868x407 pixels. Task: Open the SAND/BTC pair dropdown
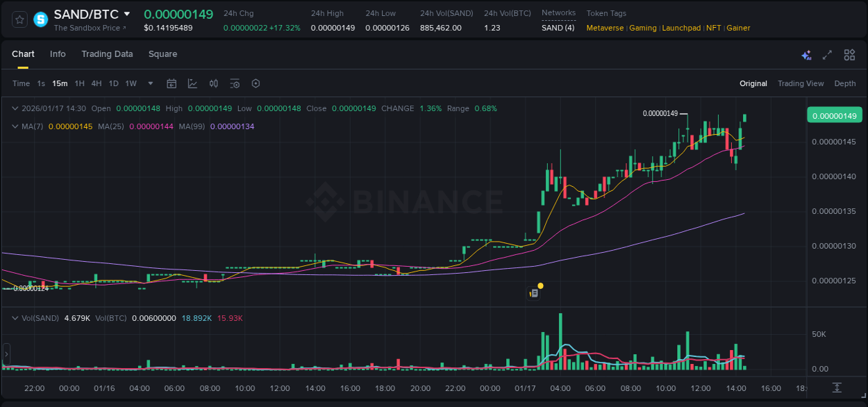pyautogui.click(x=127, y=13)
